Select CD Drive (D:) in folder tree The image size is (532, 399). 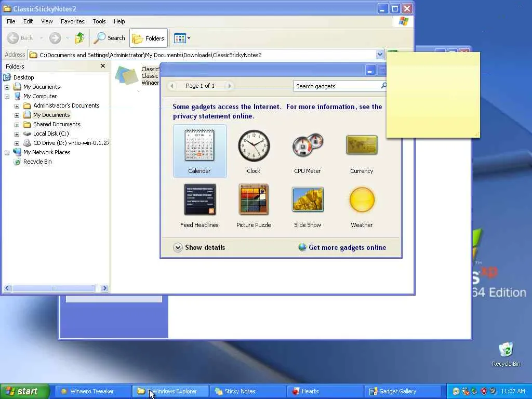(x=71, y=143)
